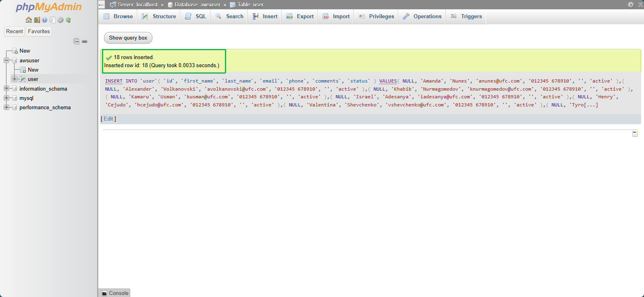Image resolution: width=644 pixels, height=297 pixels.
Task: Open the Operations tab
Action: (x=422, y=17)
